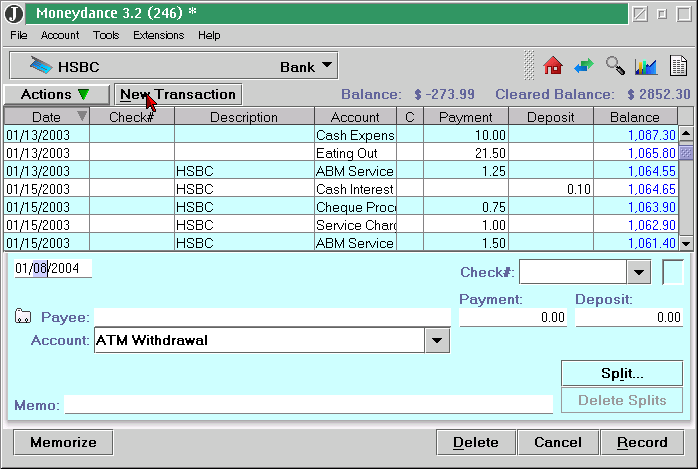The width and height of the screenshot is (698, 469).
Task: Select the Cheque Proc transaction row
Action: (x=341, y=207)
